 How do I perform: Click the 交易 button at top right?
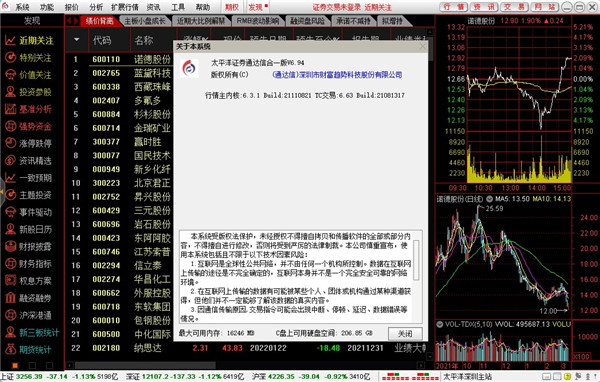pos(515,7)
